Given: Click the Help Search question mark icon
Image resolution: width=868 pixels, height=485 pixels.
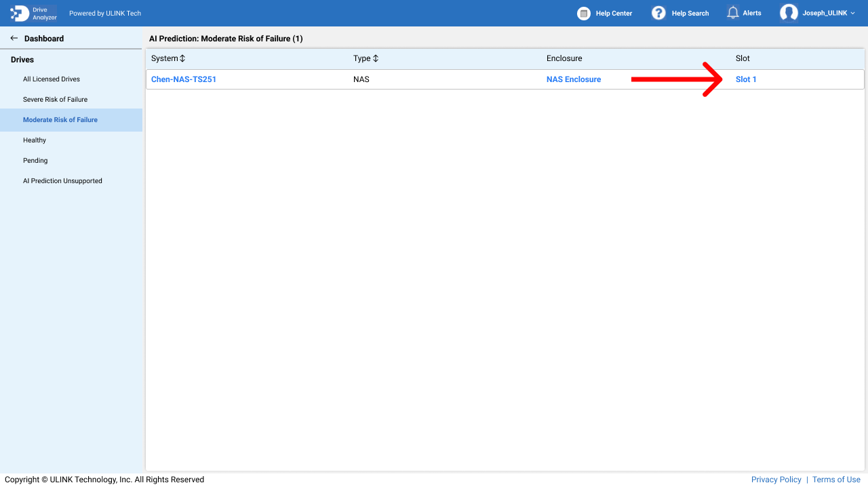Looking at the screenshot, I should pos(658,13).
